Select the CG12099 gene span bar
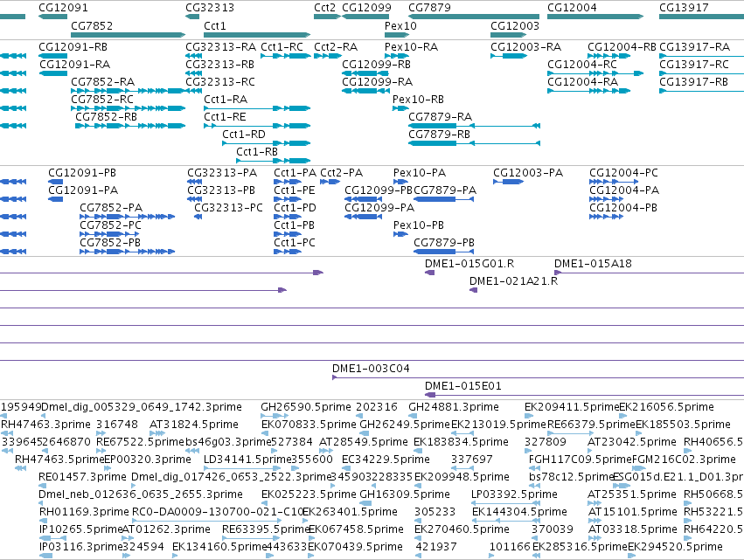 (x=365, y=17)
